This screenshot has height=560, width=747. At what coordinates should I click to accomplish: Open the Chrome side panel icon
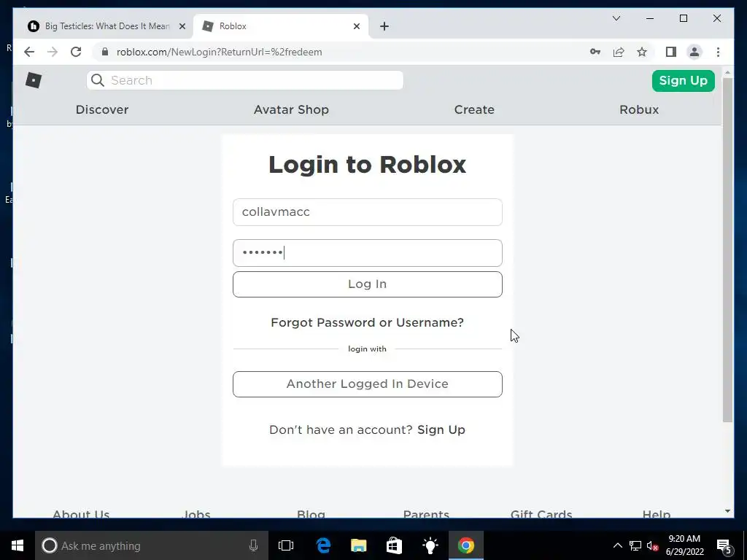click(x=671, y=52)
